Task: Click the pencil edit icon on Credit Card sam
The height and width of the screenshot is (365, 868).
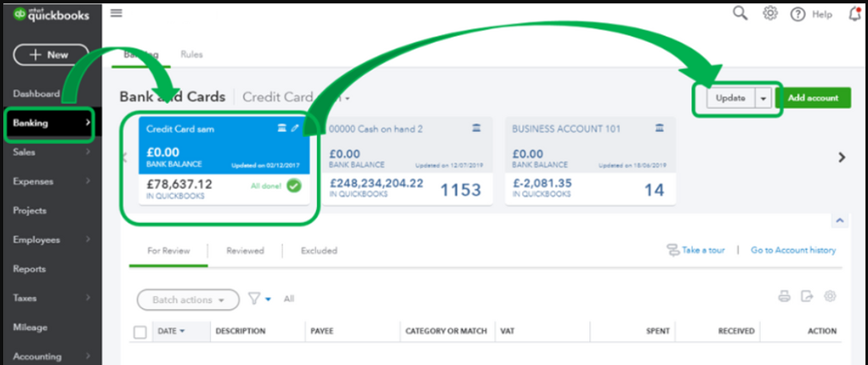Action: click(296, 128)
